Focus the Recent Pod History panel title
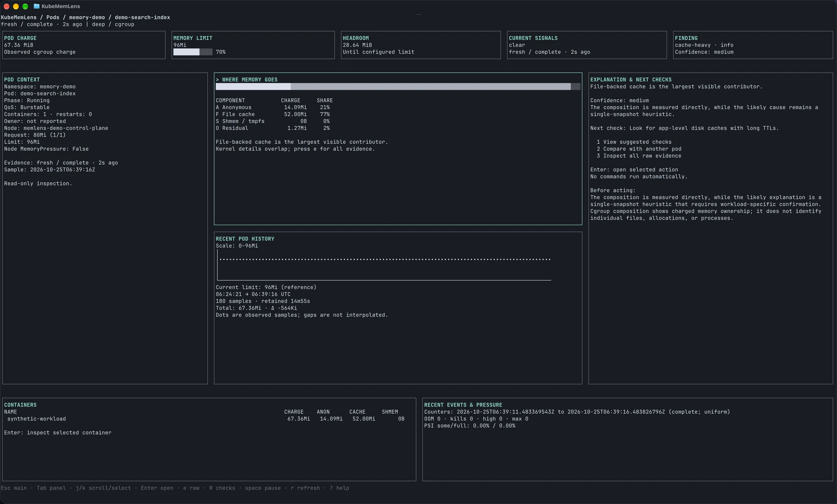837x504 pixels. [245, 239]
